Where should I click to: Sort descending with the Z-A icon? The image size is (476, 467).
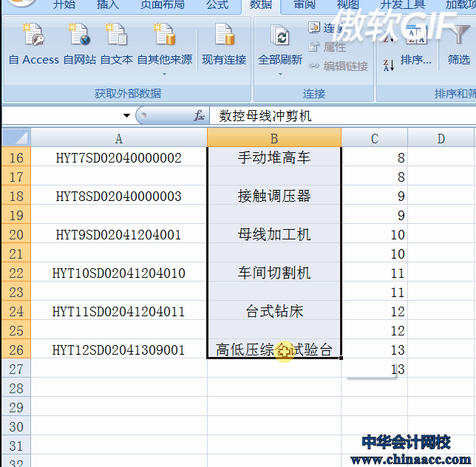(x=389, y=65)
